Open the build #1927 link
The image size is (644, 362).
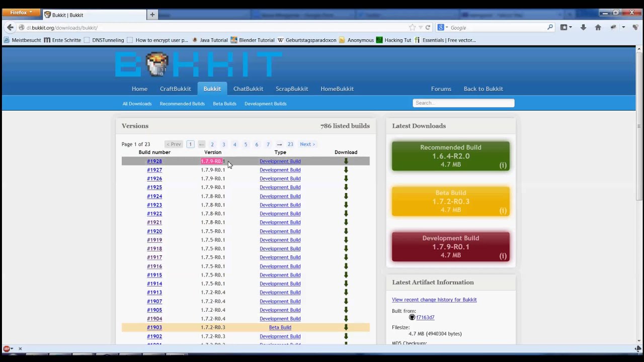(x=154, y=170)
